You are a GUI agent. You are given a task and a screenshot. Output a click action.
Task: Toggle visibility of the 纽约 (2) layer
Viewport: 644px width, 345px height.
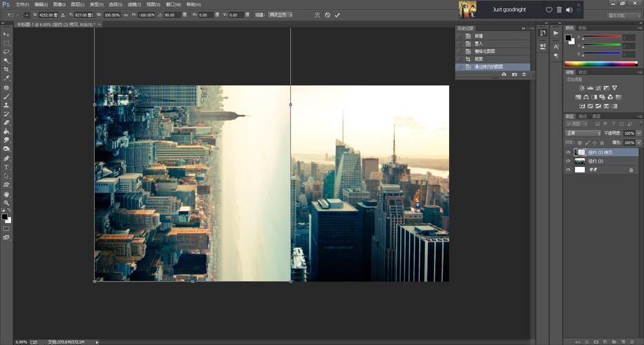(568, 161)
